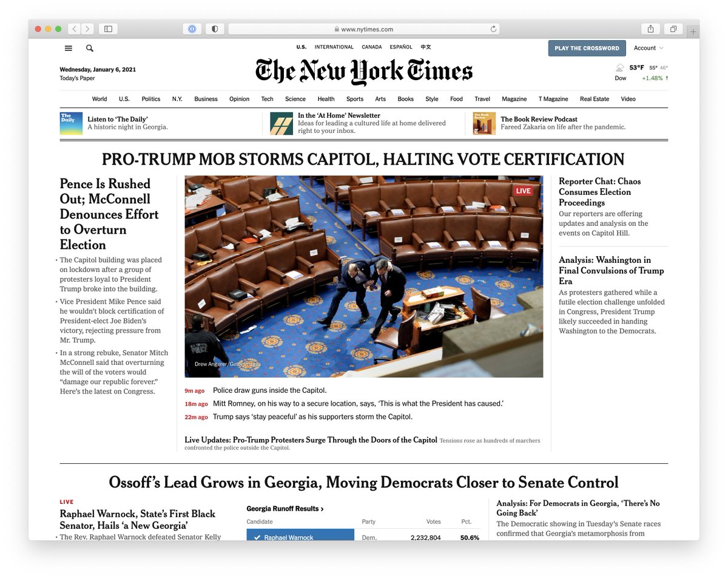The height and width of the screenshot is (578, 728).
Task: Open the Video section
Action: click(x=628, y=99)
